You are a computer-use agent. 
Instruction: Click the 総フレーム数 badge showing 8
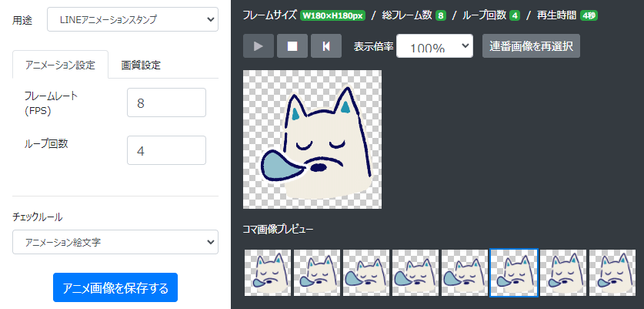pyautogui.click(x=441, y=16)
